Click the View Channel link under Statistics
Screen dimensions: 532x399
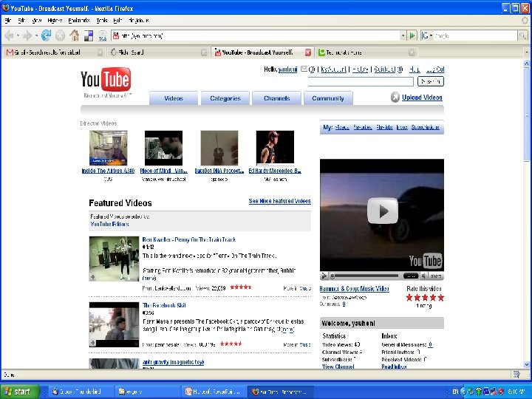(338, 366)
